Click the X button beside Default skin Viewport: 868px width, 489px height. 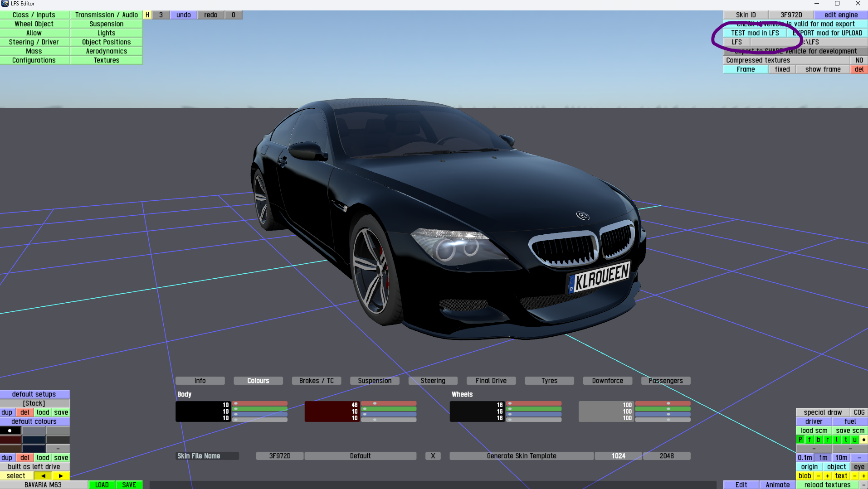[433, 456]
